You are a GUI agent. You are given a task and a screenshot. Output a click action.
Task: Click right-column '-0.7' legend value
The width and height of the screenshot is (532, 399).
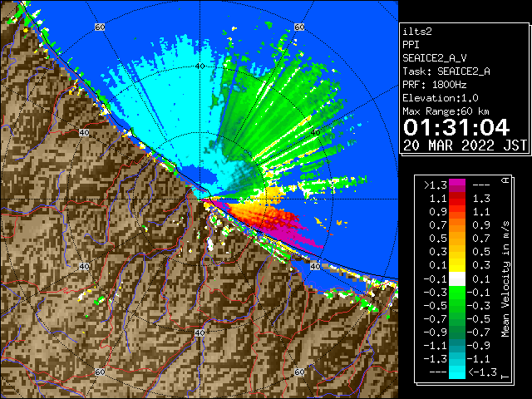[479, 332]
